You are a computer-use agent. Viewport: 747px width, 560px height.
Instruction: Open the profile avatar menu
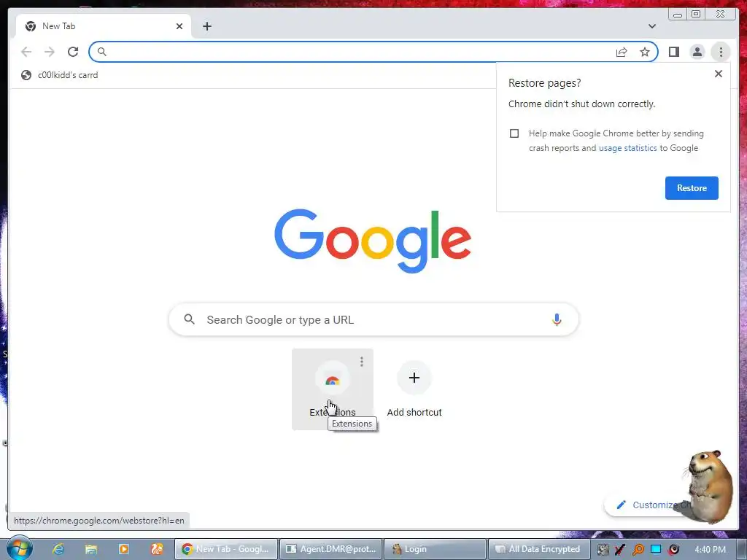697,52
